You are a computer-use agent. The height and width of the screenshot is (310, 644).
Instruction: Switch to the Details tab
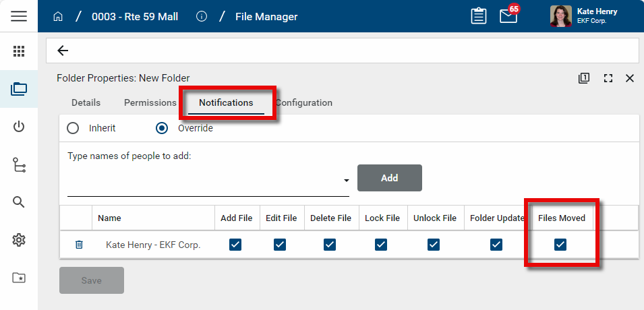pyautogui.click(x=86, y=102)
